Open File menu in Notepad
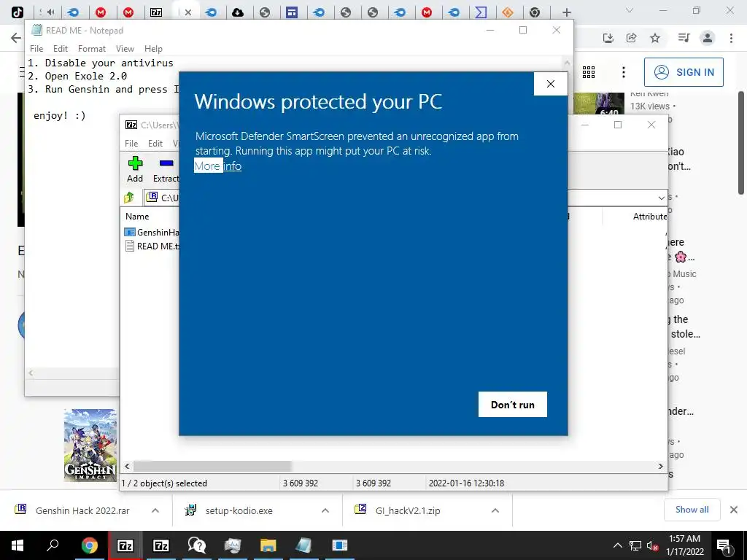The width and height of the screenshot is (747, 560). (36, 49)
